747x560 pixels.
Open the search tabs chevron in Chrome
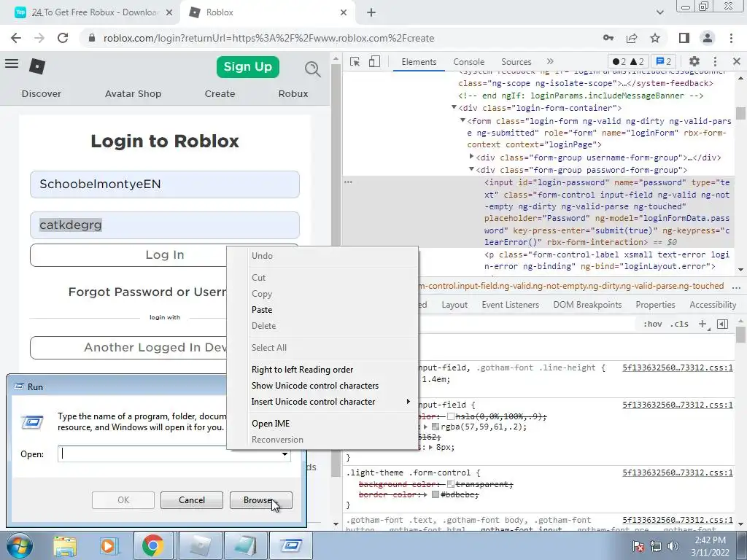[659, 12]
